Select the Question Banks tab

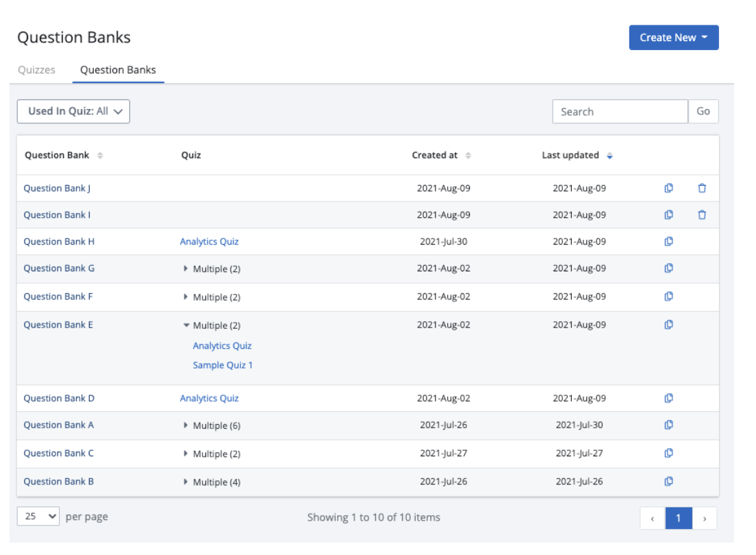click(x=118, y=70)
